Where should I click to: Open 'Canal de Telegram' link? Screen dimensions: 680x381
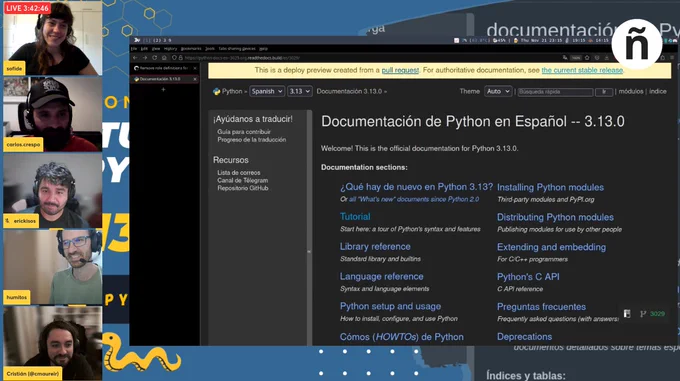243,180
